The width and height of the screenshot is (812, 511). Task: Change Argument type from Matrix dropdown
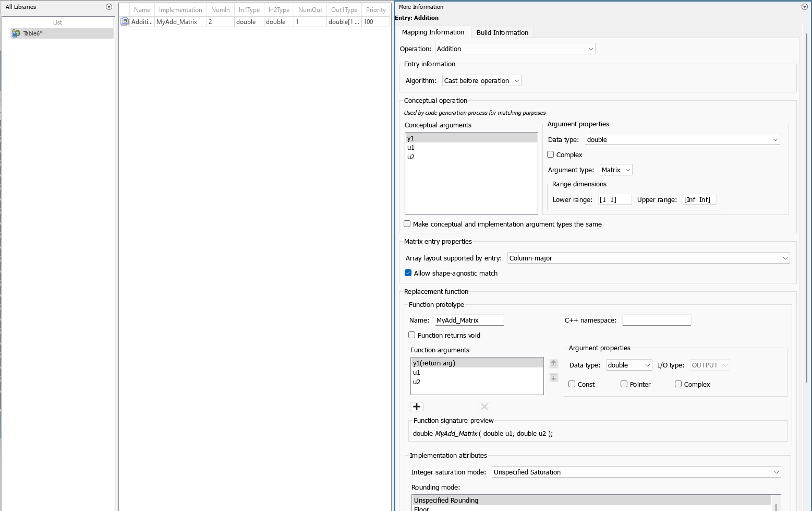coord(615,170)
